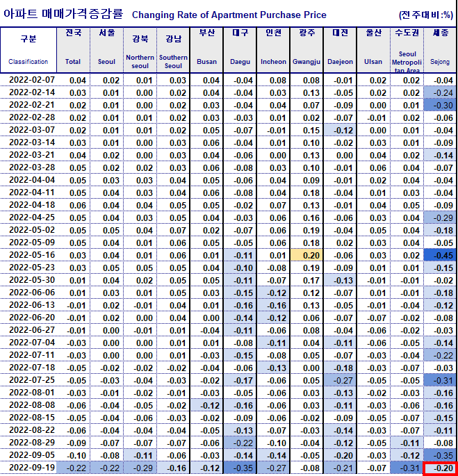Click the date cell 2022-04-04
This screenshot has height=476, width=458.
click(x=28, y=180)
